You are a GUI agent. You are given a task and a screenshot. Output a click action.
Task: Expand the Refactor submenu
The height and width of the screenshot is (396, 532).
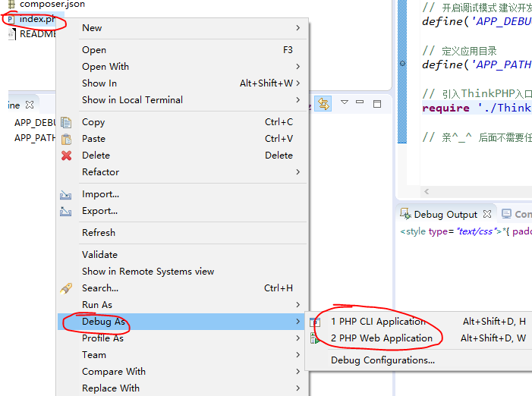pyautogui.click(x=298, y=172)
